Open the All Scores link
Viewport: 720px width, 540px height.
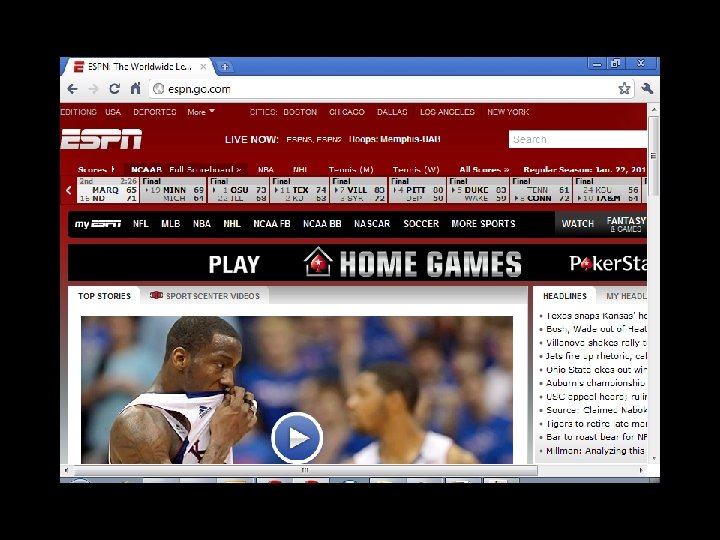click(x=484, y=169)
